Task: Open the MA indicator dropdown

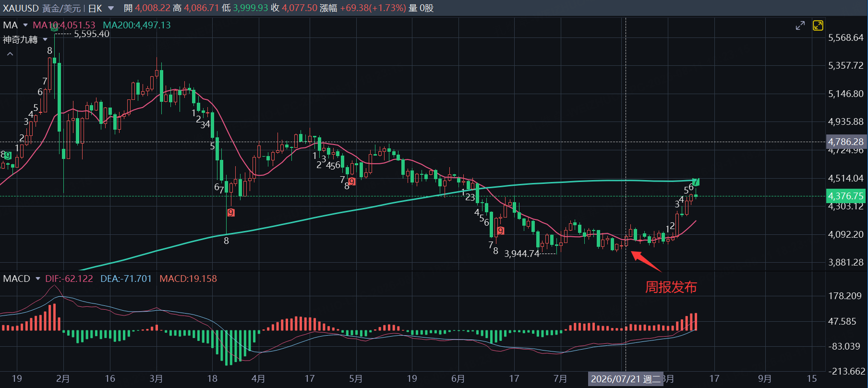Action: 25,25
